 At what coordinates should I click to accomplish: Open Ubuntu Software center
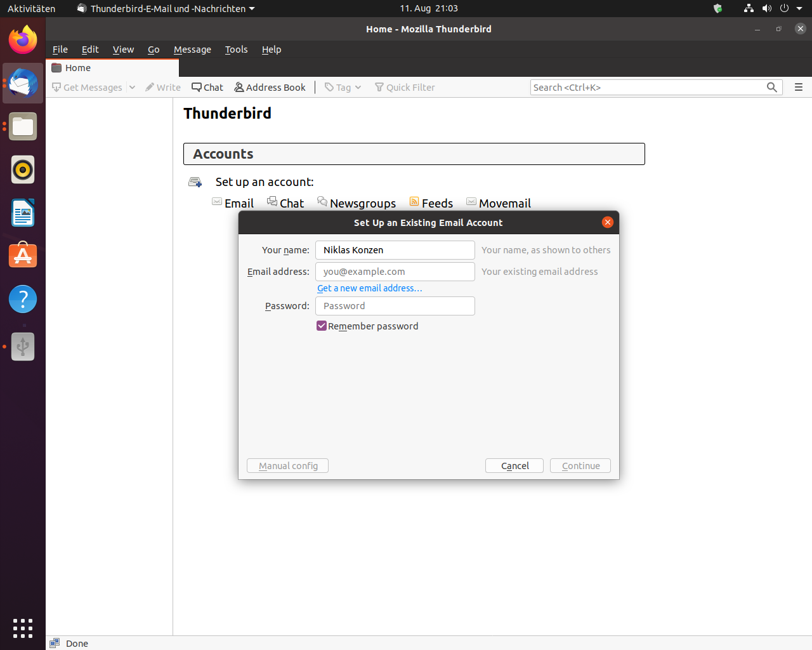(23, 256)
